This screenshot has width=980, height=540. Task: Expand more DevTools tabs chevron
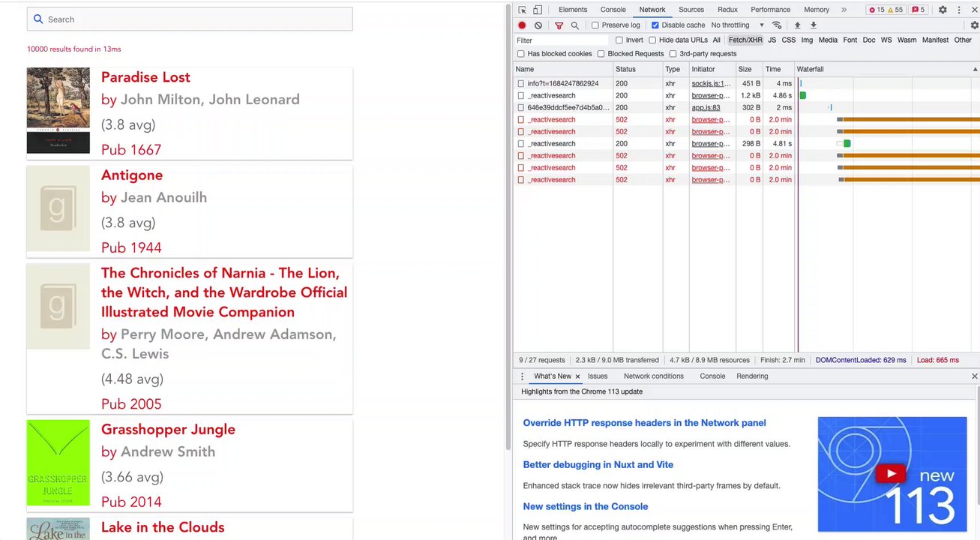[844, 10]
